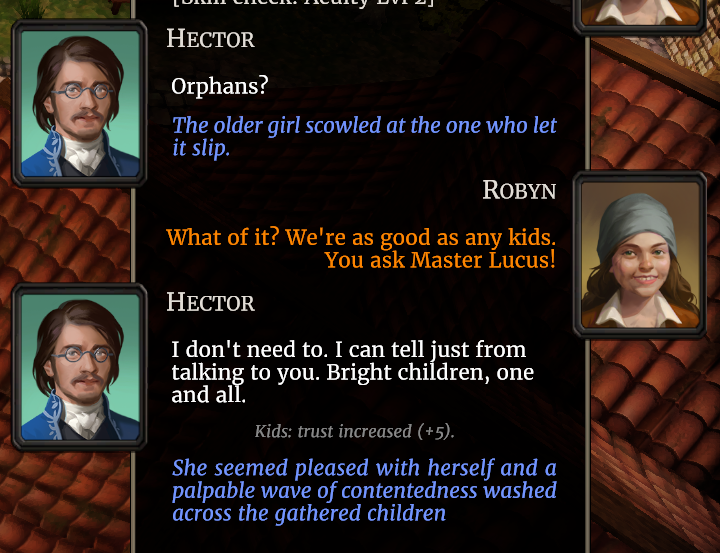Click the "She seemed pleased with herself" narration
720x553 pixels.
point(364,490)
